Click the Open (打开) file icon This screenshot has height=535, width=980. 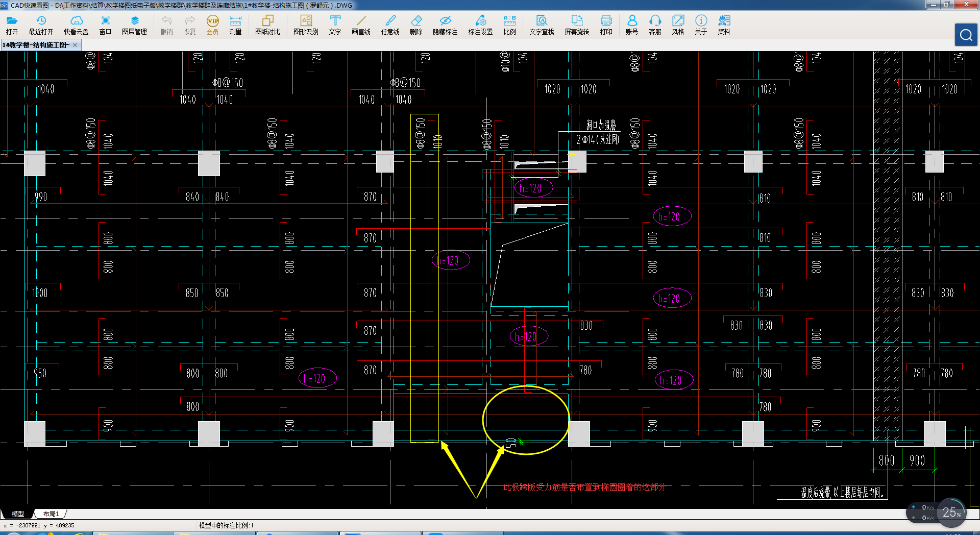tap(12, 25)
